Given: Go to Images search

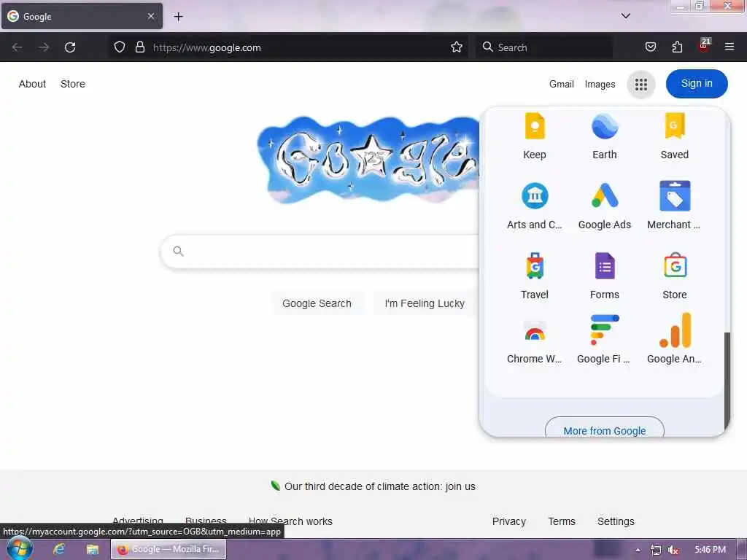Looking at the screenshot, I should click(x=600, y=85).
